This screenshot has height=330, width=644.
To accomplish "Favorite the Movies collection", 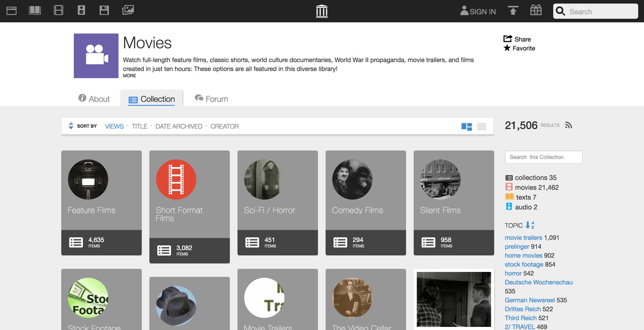I will (x=519, y=48).
